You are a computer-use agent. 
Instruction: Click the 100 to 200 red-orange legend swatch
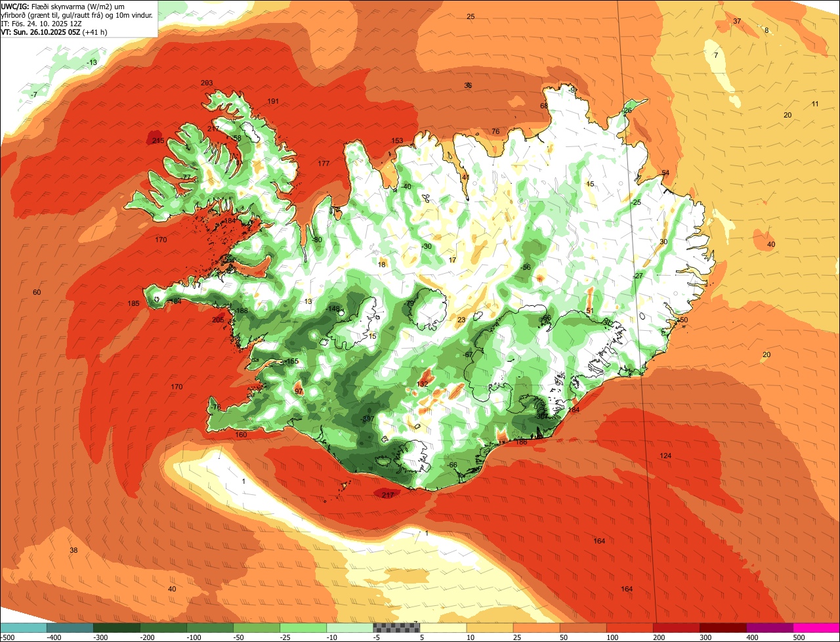point(629,628)
